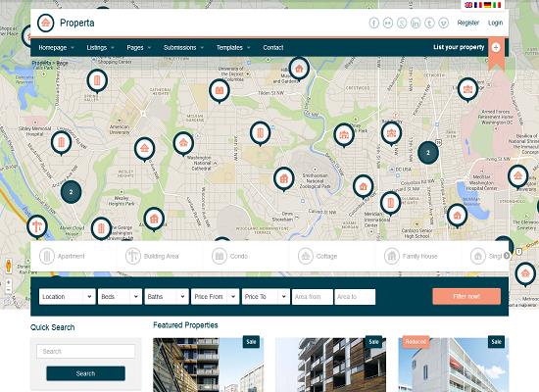Switch language with the German flag
This screenshot has height=392, width=539.
487,5
